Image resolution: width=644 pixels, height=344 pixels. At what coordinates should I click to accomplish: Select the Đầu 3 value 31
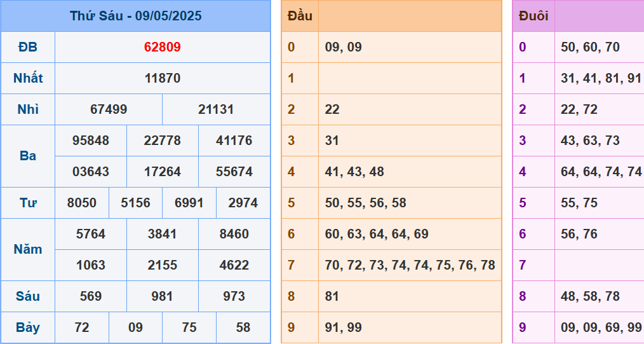[x=332, y=141]
